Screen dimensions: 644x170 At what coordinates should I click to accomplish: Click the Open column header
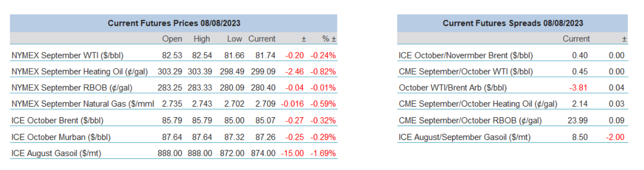(172, 39)
